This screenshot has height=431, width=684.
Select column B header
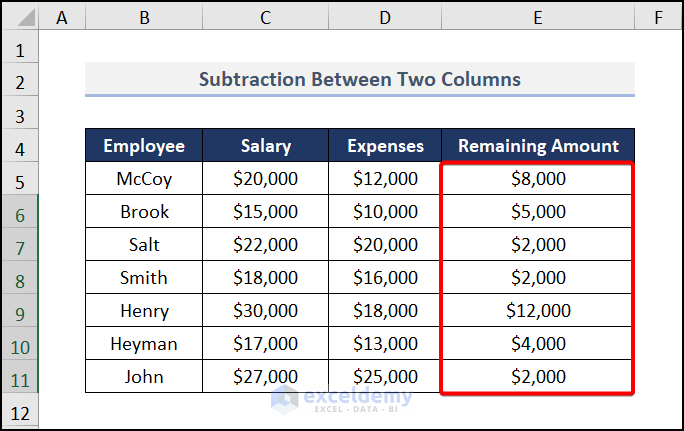pyautogui.click(x=144, y=18)
